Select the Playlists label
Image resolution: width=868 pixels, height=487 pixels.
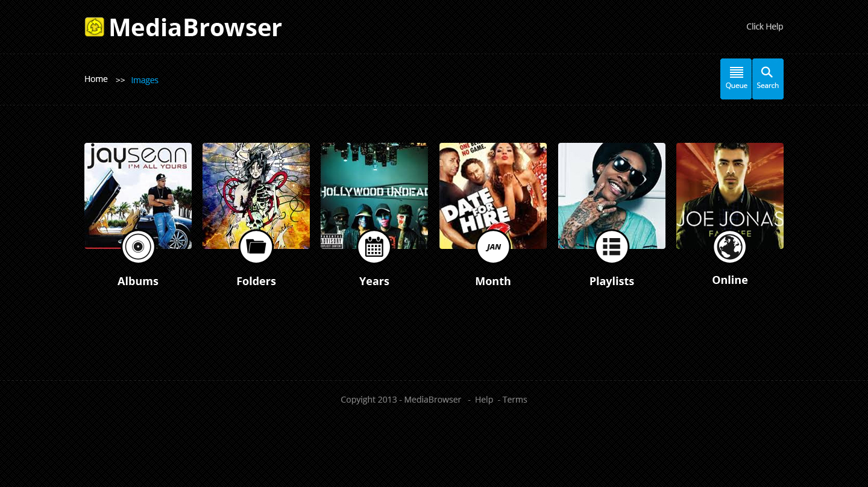click(x=612, y=281)
